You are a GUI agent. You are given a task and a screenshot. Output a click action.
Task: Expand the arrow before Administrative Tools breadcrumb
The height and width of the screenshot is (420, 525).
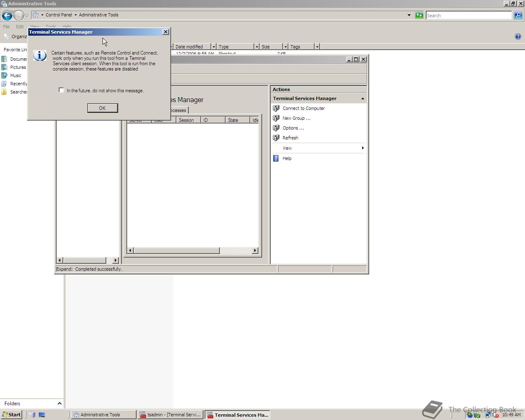tap(75, 15)
